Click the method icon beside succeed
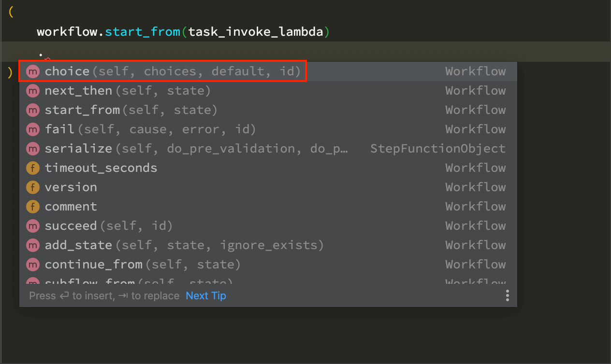 click(32, 226)
